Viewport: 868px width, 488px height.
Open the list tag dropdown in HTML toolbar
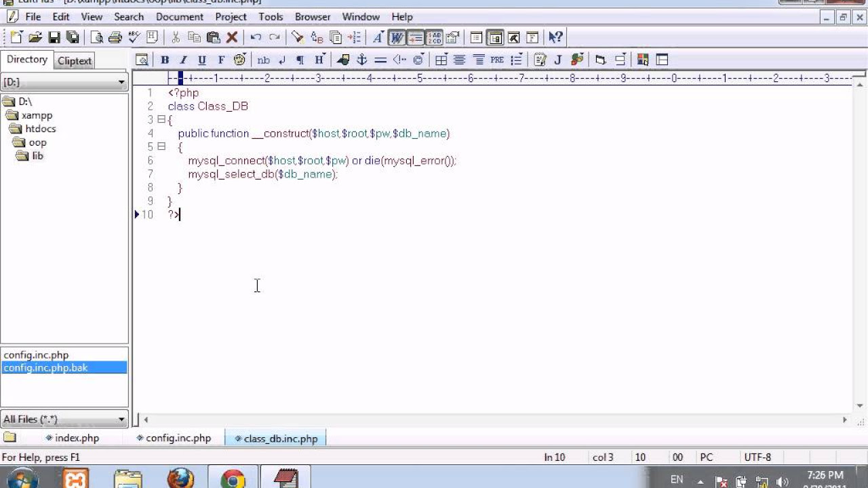pos(517,60)
